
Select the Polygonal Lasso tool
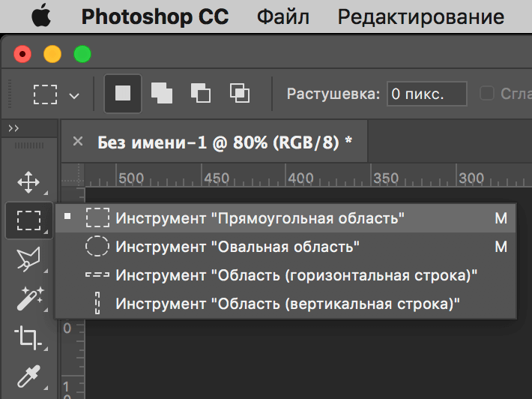point(28,259)
